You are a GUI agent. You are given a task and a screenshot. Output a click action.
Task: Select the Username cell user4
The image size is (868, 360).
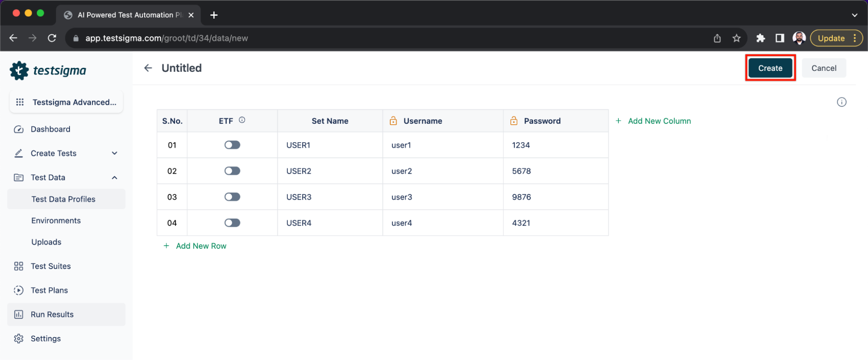coord(443,223)
